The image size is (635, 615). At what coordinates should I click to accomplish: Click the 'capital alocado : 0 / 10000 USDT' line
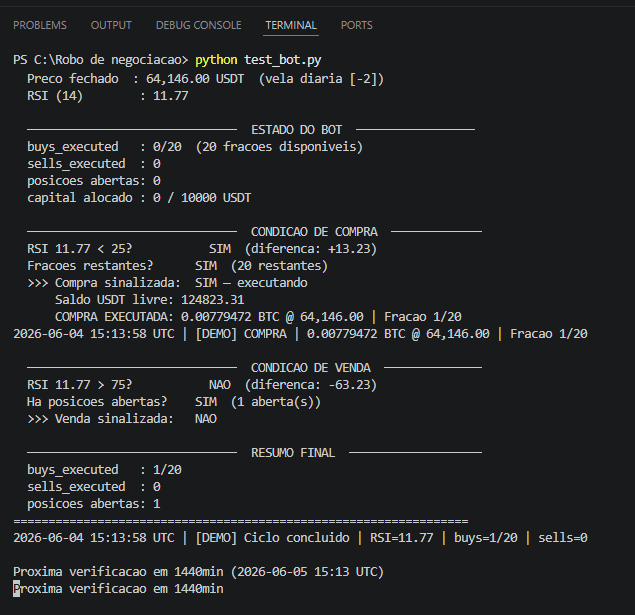point(139,198)
